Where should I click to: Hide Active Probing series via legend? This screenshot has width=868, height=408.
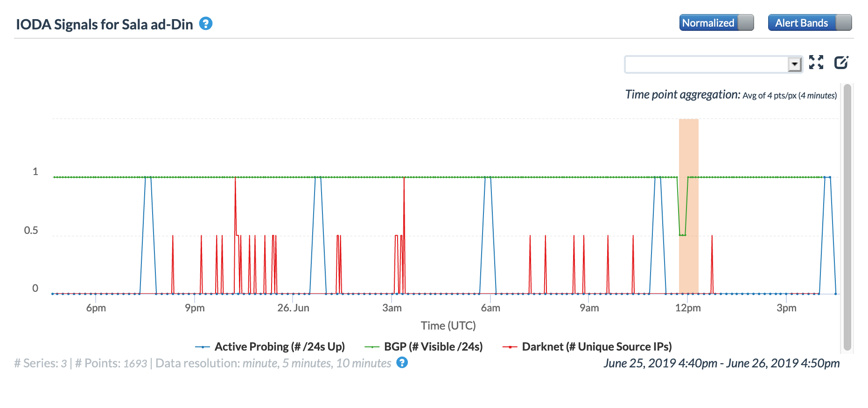[x=280, y=347]
